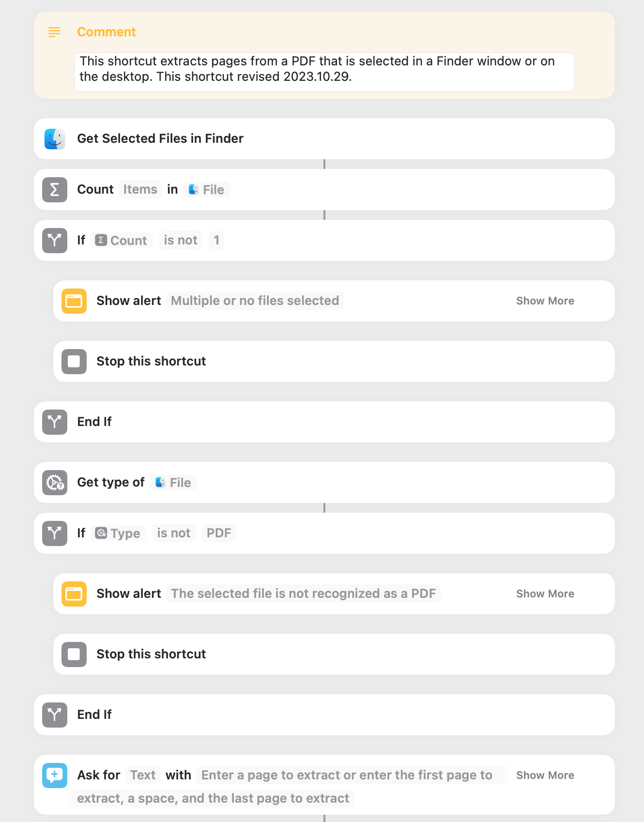This screenshot has width=644, height=822.
Task: Click the yellow Show alert icon for multiple files
Action: [x=74, y=301]
